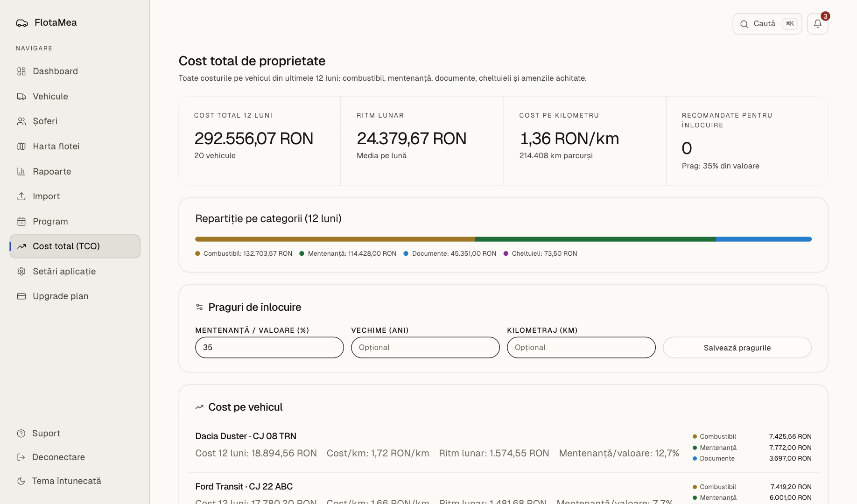Click the sliders icon beside Praguri de înlocuire
857x504 pixels.
click(x=199, y=307)
